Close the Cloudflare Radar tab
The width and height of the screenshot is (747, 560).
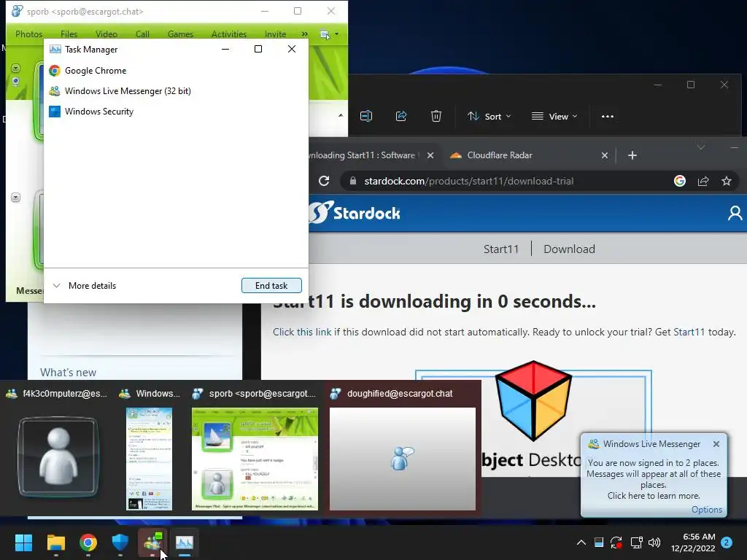pos(605,155)
